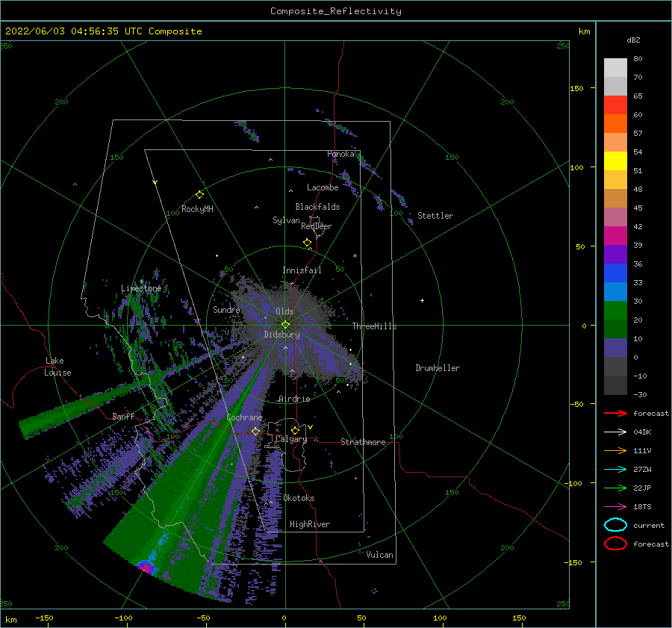Click the dBZ legend heading
The image size is (672, 628).
click(x=633, y=40)
